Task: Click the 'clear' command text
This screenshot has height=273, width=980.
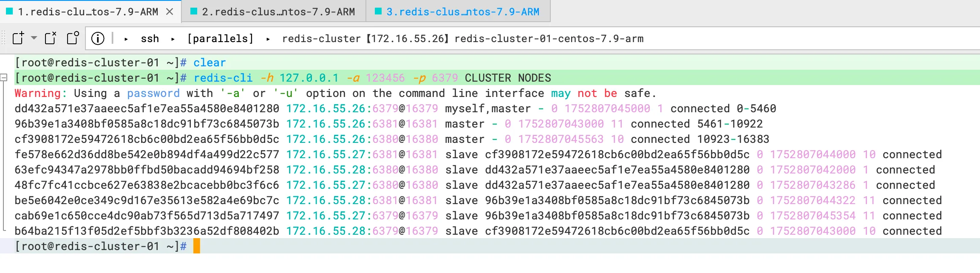Action: point(210,63)
